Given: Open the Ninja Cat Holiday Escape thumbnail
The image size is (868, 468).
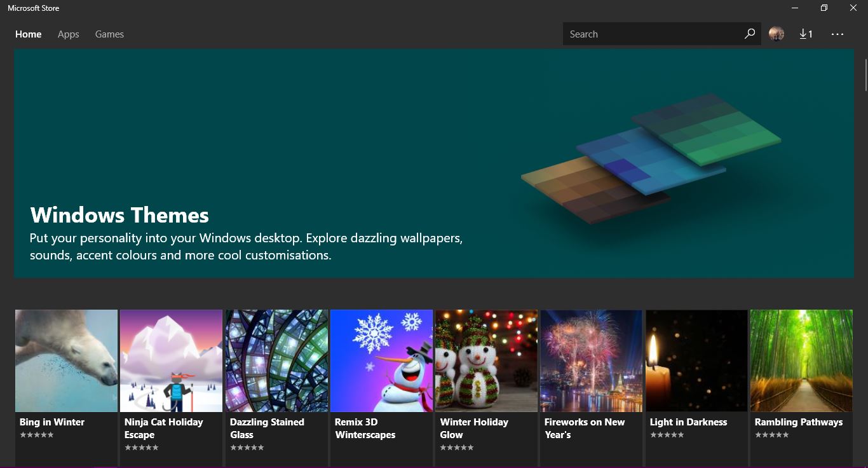Looking at the screenshot, I should pos(172,361).
